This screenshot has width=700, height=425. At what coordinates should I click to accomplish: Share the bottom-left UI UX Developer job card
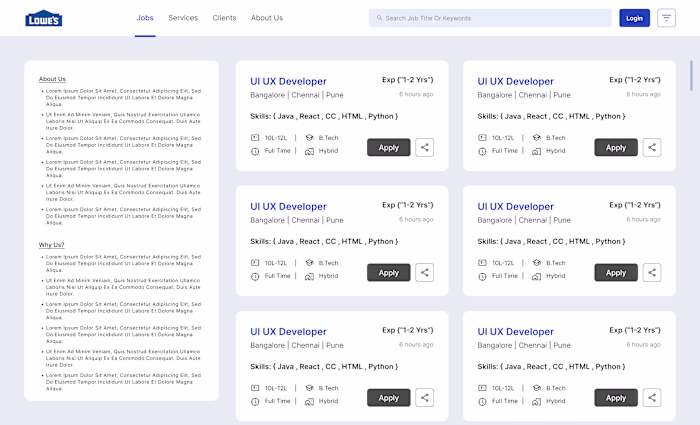pos(425,397)
